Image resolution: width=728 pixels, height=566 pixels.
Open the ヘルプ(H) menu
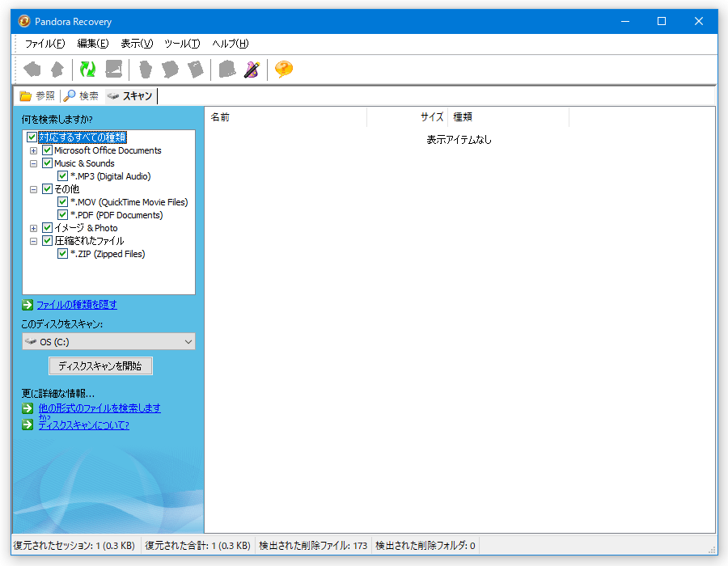click(231, 44)
